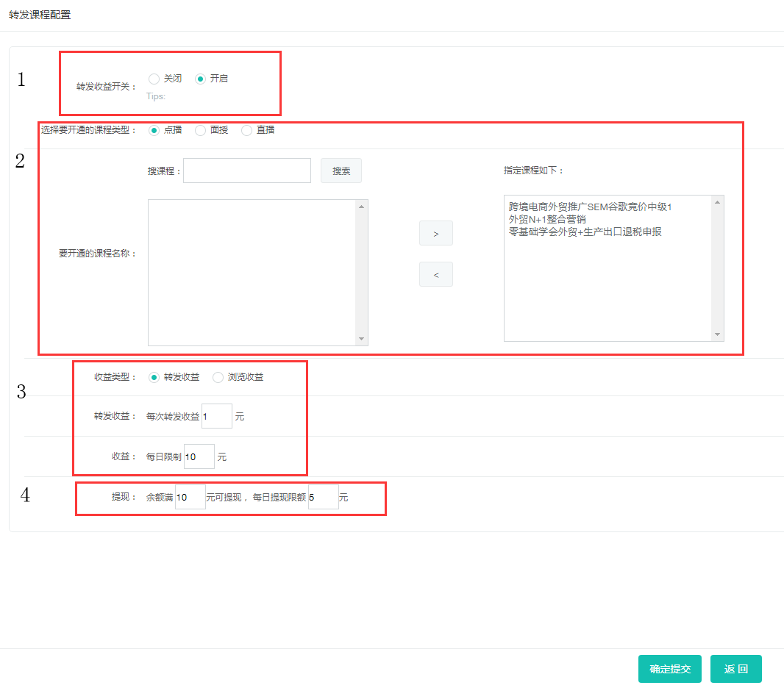Click the 搜课程 search input field
The height and width of the screenshot is (688, 784).
(247, 171)
